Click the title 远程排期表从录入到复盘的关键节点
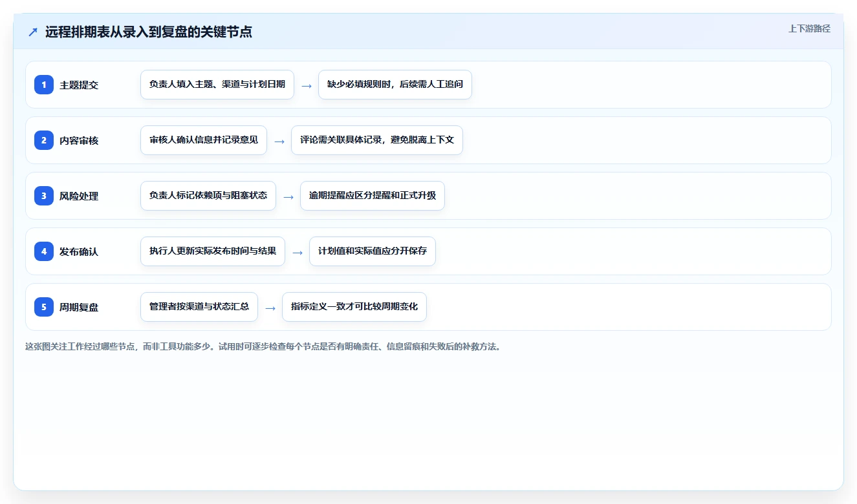 149,32
